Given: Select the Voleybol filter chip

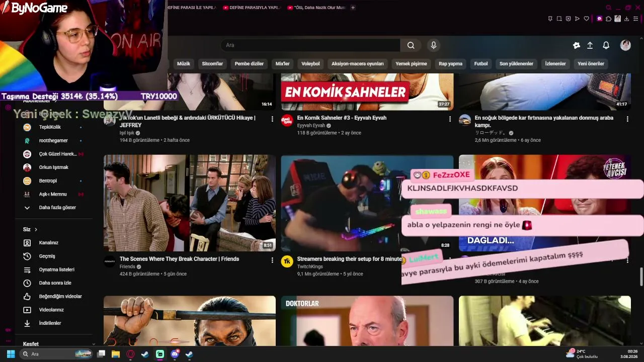Looking at the screenshot, I should 310,64.
